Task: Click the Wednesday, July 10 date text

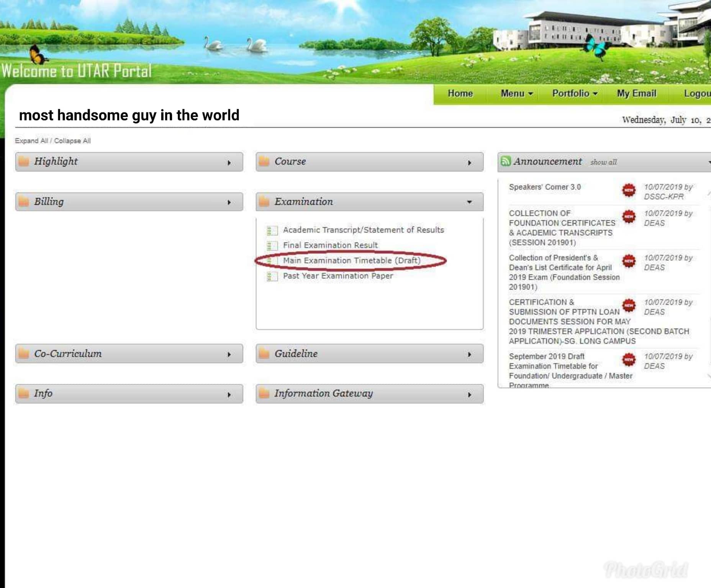Action: (x=666, y=120)
